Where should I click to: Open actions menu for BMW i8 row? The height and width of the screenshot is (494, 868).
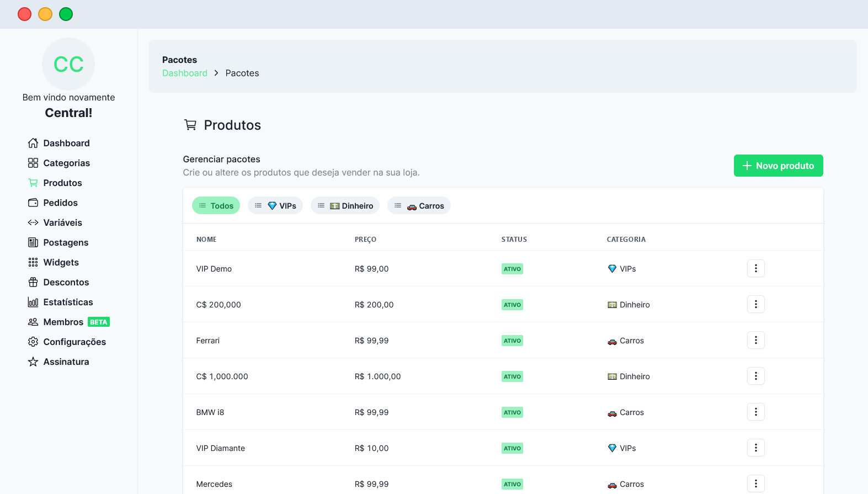pyautogui.click(x=756, y=412)
